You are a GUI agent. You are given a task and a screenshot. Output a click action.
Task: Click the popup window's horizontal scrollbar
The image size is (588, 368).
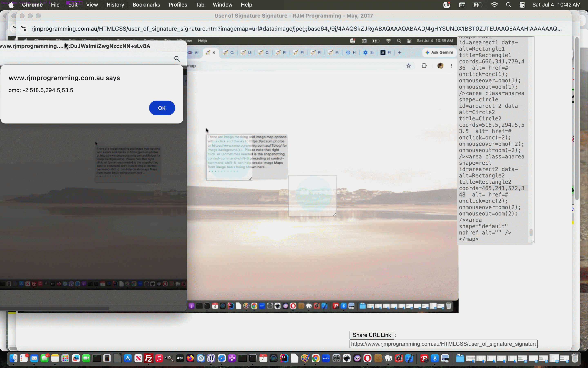(55, 308)
